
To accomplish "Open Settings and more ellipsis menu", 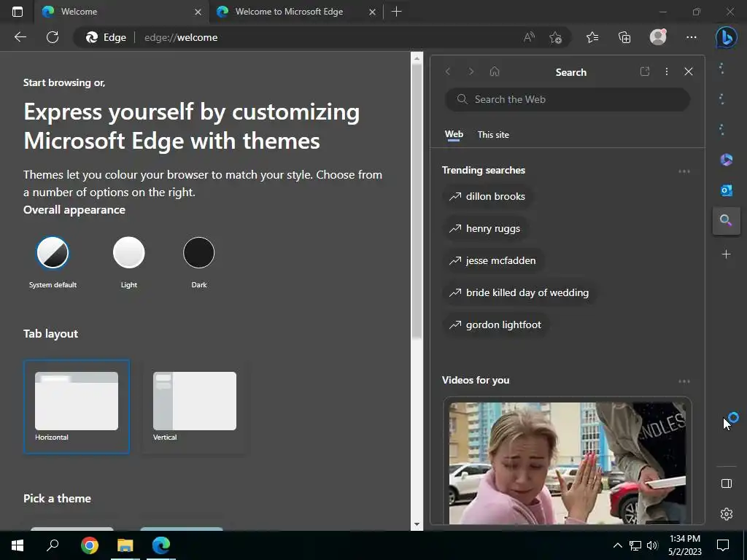I will (x=692, y=37).
